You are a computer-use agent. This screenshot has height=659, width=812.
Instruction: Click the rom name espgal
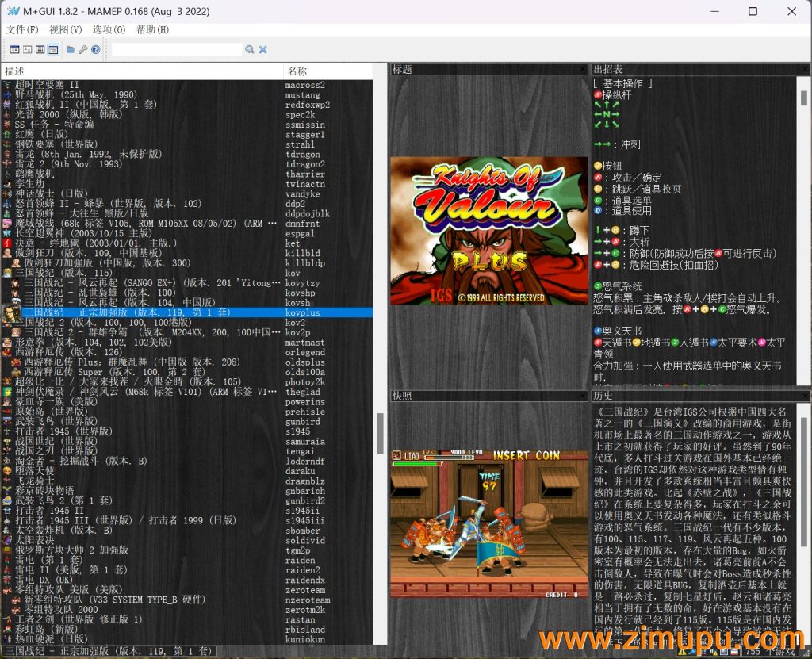click(x=300, y=234)
